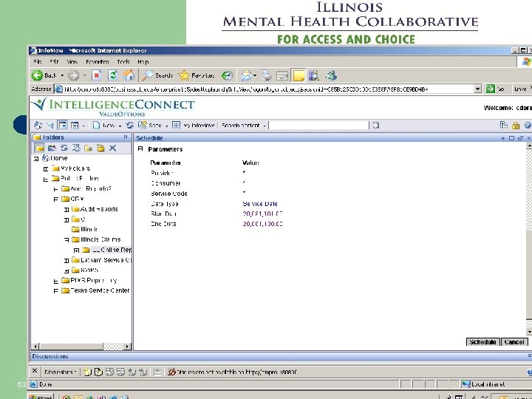Refresh the page in Internet Explorer

[112, 75]
